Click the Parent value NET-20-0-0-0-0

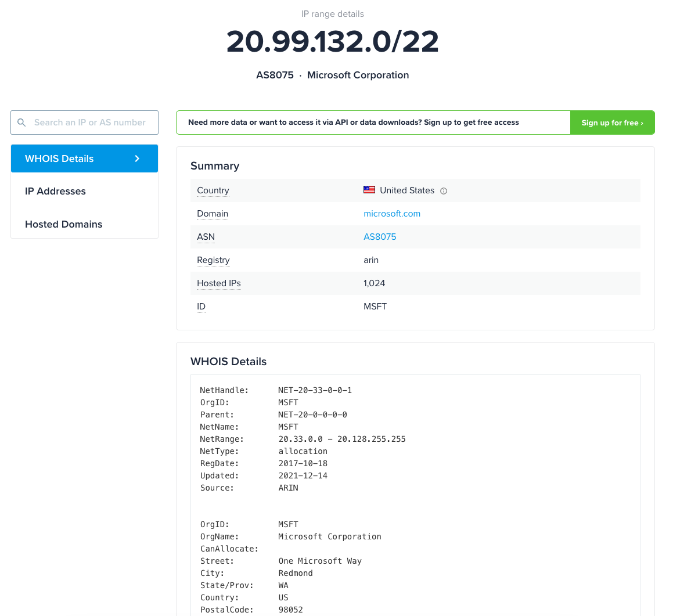[x=312, y=415]
